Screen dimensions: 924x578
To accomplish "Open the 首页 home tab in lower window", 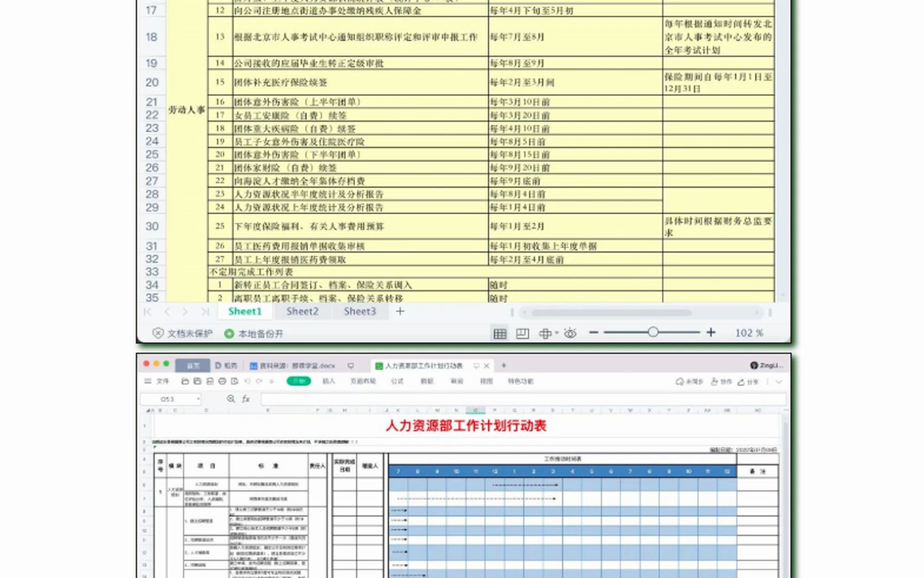I will coord(193,366).
